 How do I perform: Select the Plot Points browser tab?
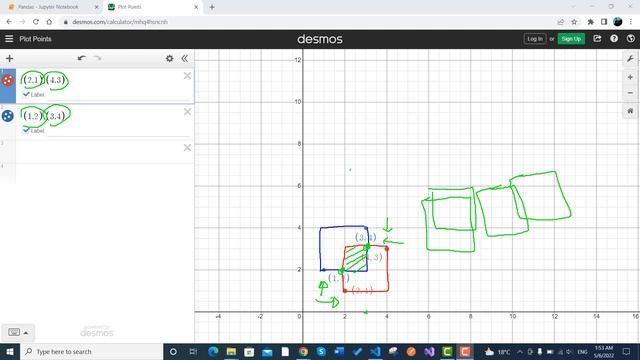(153, 7)
